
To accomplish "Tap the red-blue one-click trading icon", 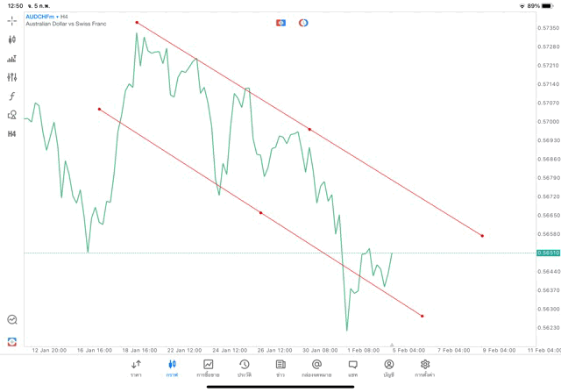I will point(280,23).
